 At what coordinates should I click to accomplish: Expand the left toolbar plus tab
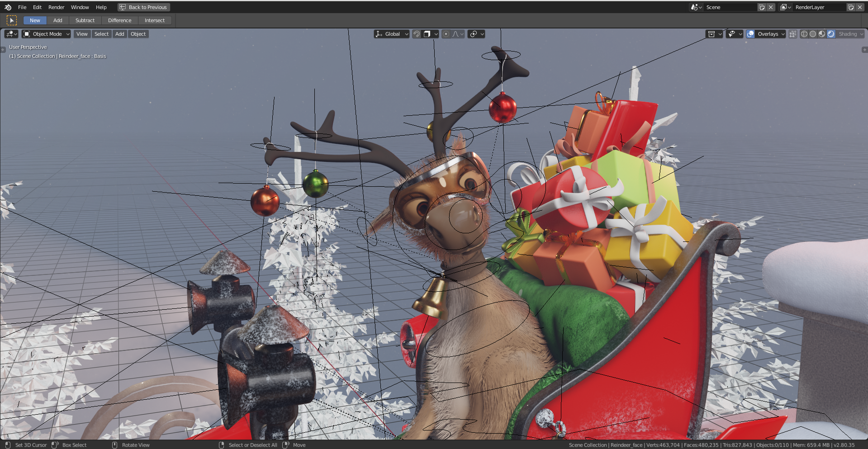point(3,50)
